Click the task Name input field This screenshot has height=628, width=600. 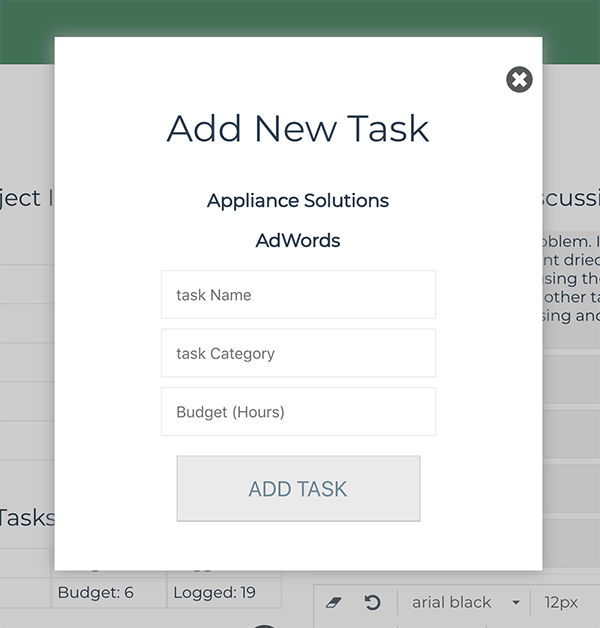click(298, 295)
